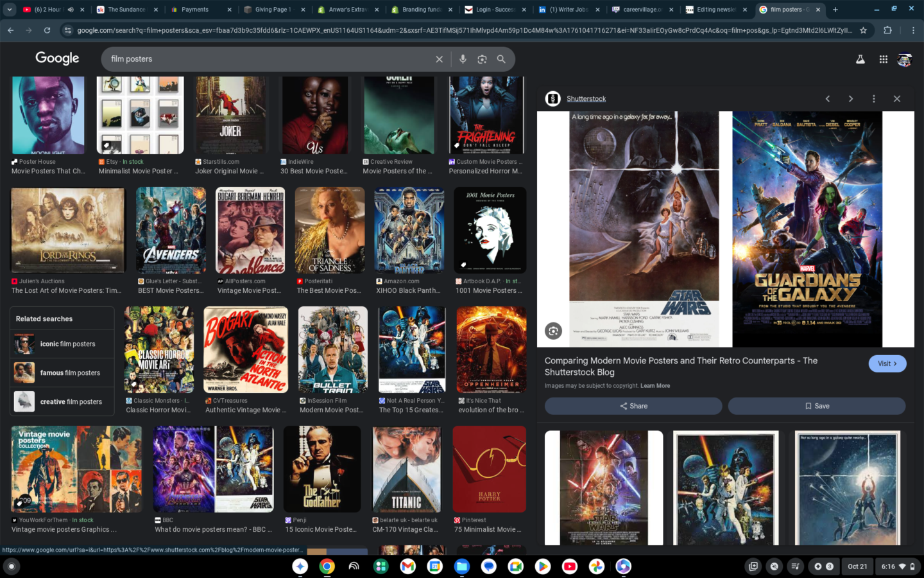Viewport: 924px width, 578px height.
Task: Open more options for preview image
Action: pyautogui.click(x=873, y=99)
